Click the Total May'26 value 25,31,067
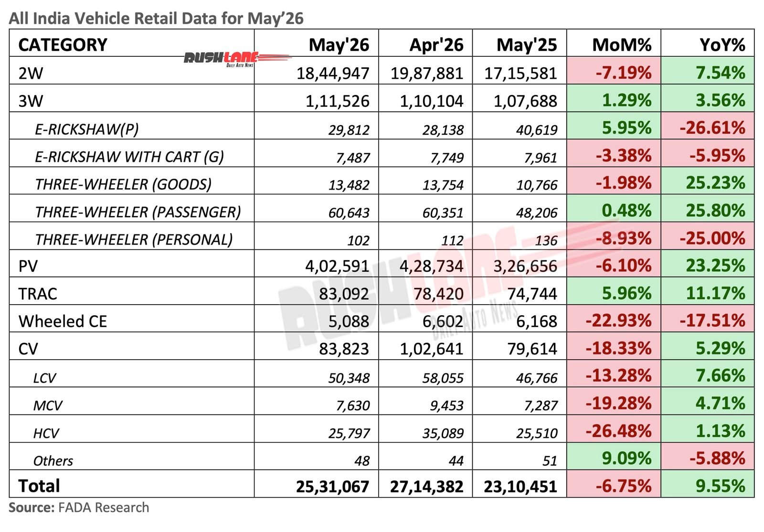Viewport: 764px width, 532px height. 333,487
